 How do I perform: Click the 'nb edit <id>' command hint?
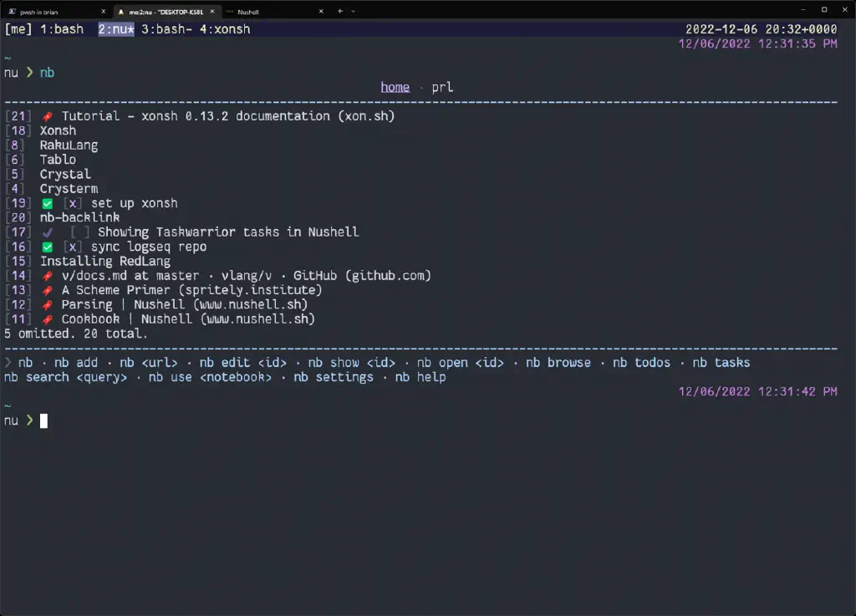243,363
